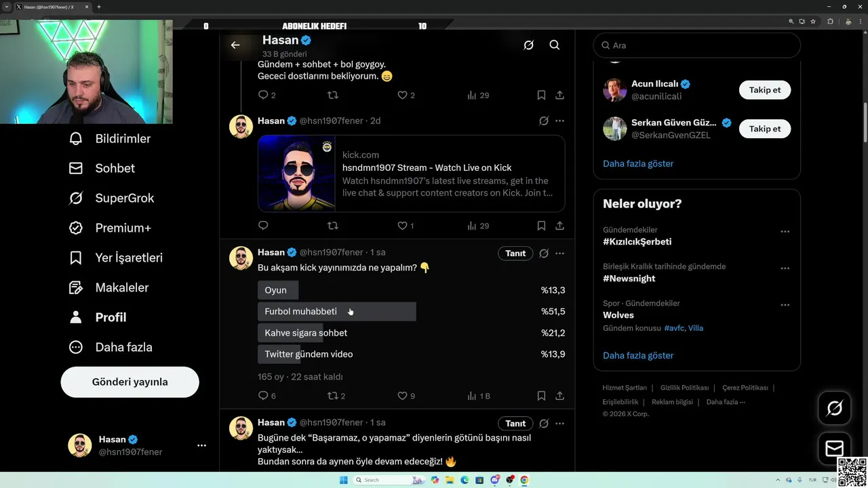The height and width of the screenshot is (488, 868).
Task: Follow Serkan Güven Güzel with Takip et
Action: coord(765,129)
